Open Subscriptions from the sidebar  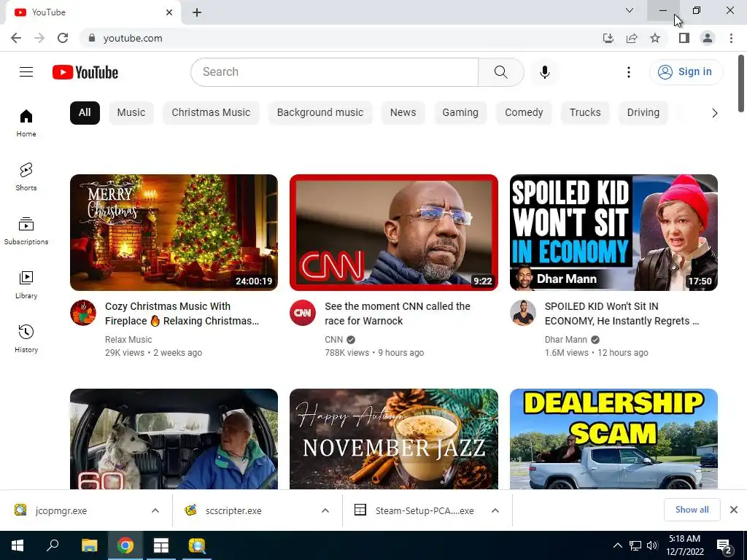(26, 231)
